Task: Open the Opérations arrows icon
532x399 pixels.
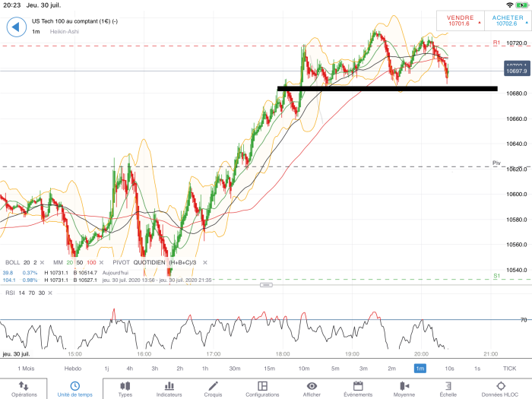Action: pos(24,386)
